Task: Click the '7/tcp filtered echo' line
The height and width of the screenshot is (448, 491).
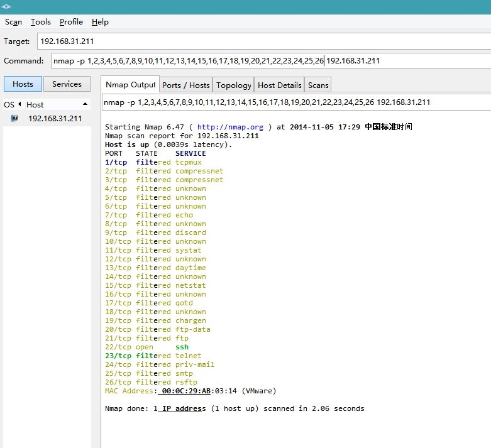Action: (x=149, y=215)
